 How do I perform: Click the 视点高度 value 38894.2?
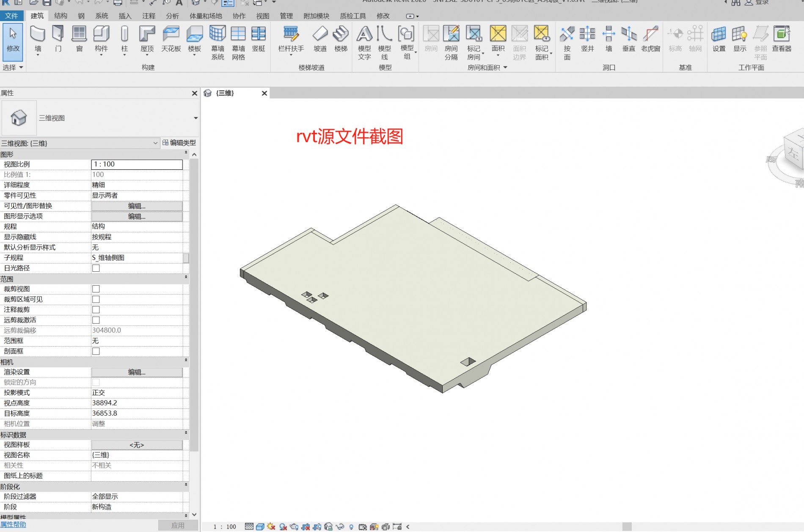pyautogui.click(x=105, y=403)
